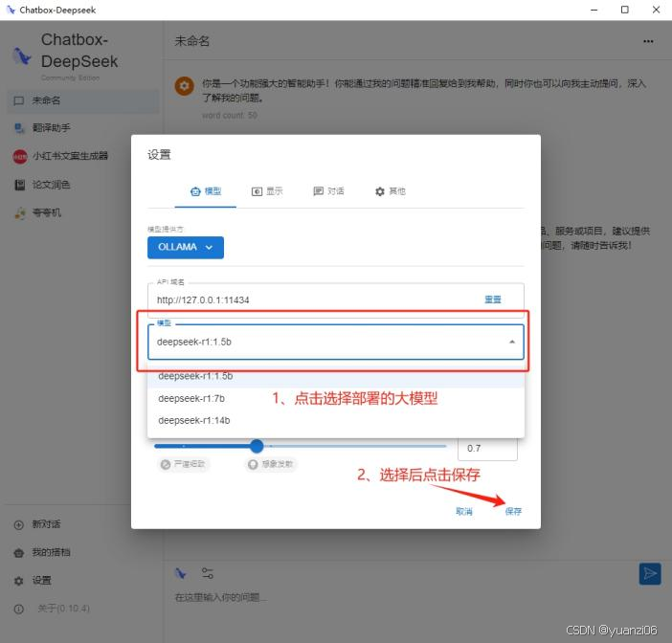Image resolution: width=672 pixels, height=643 pixels.
Task: Open the OLLAMA provider dropdown
Action: click(186, 248)
